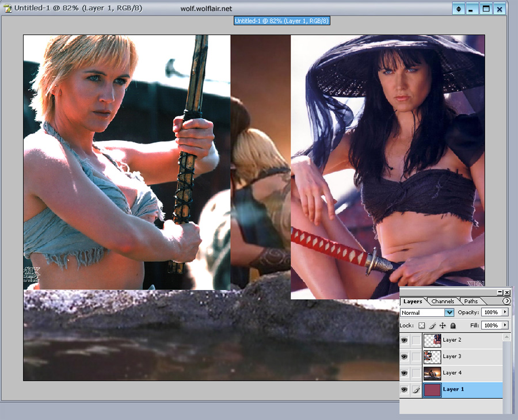Click the paintbrush indicator beside Layer 1
Screen dimensions: 518x420
tap(416, 390)
